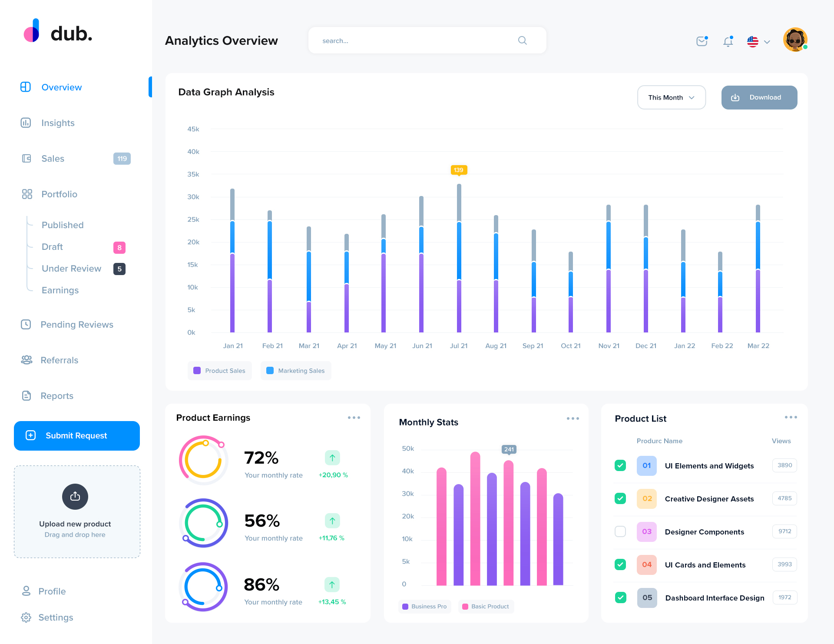Image resolution: width=834 pixels, height=644 pixels.
Task: Click the Submit Request button
Action: pyautogui.click(x=77, y=435)
